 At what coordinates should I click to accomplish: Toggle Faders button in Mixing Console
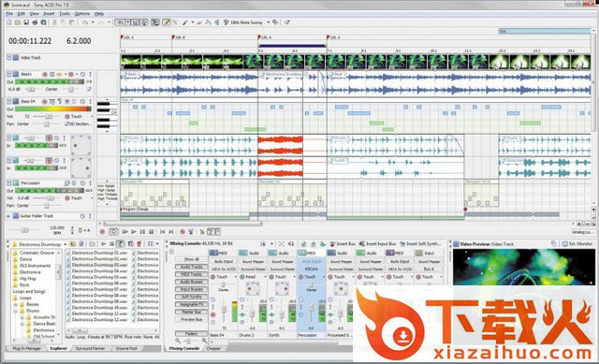pyautogui.click(x=191, y=333)
